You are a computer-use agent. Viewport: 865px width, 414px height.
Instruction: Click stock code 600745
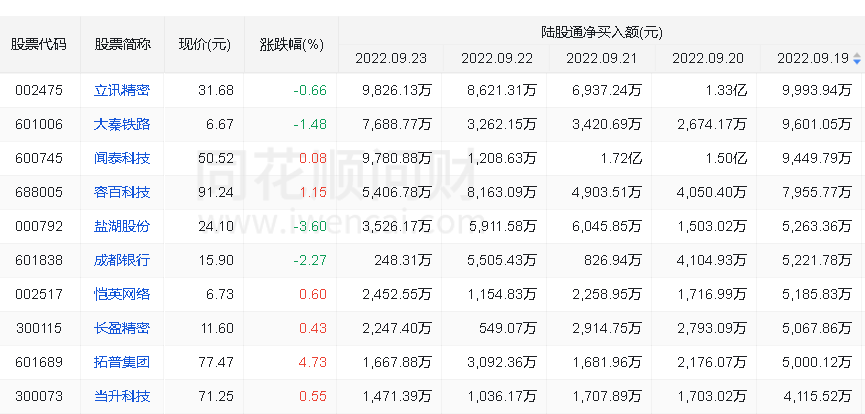(39, 158)
